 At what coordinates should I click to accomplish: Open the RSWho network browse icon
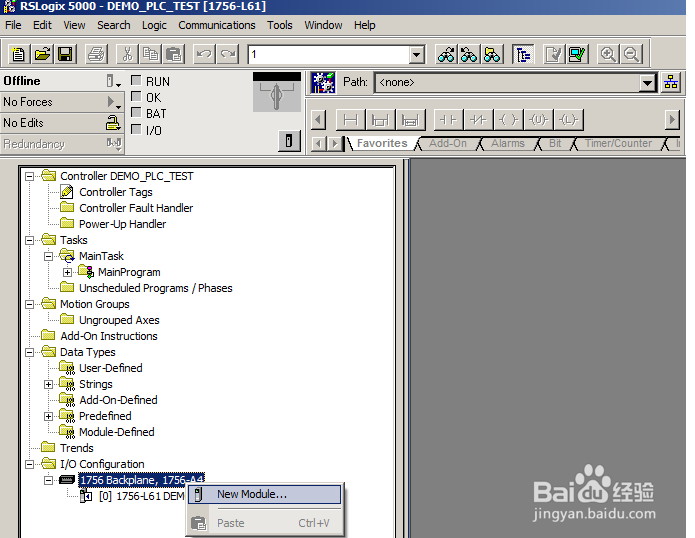(x=671, y=82)
